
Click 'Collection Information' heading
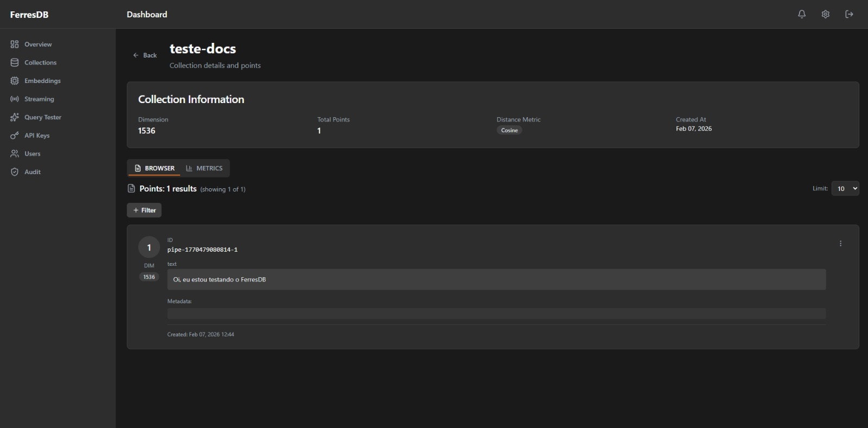tap(191, 99)
